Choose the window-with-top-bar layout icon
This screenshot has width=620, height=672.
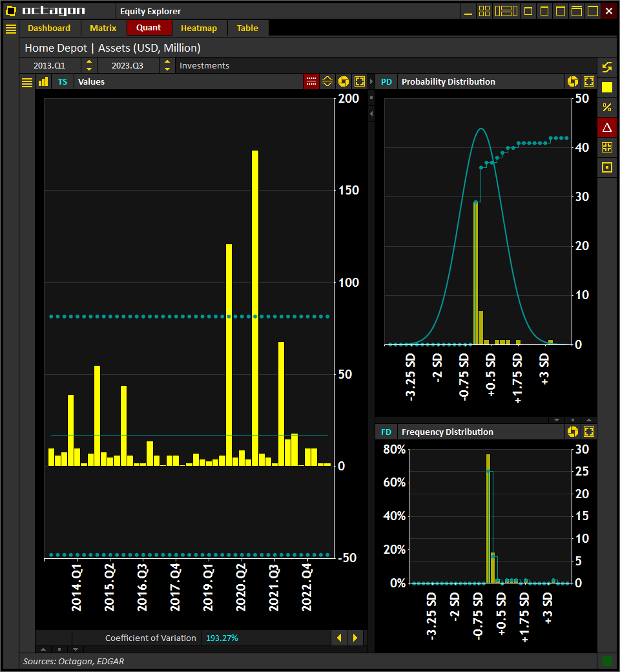point(577,11)
